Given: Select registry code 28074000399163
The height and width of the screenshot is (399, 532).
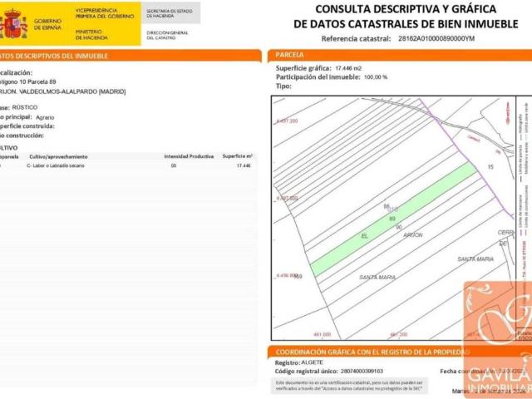Looking at the screenshot, I should pos(362,372).
